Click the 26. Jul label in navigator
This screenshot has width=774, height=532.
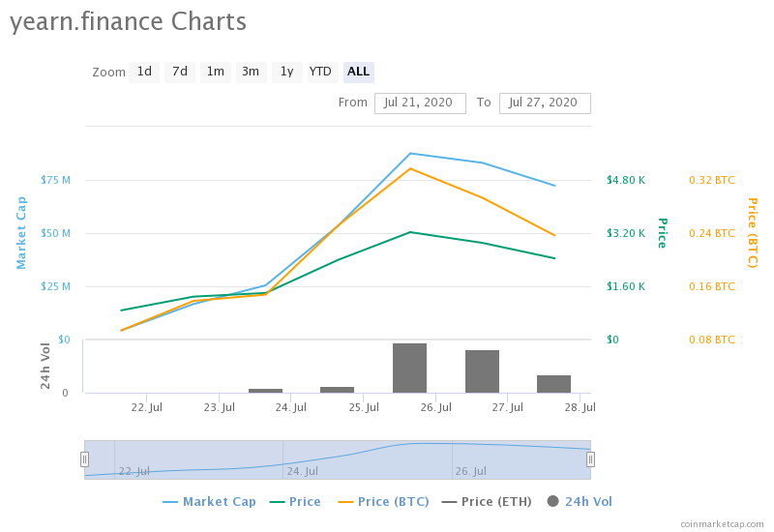pos(471,471)
